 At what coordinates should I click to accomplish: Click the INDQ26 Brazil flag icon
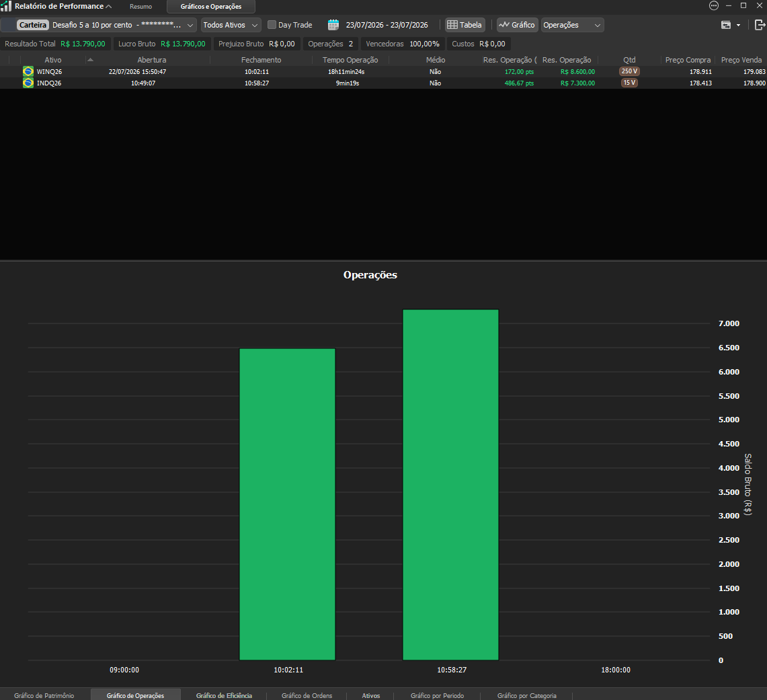click(28, 83)
